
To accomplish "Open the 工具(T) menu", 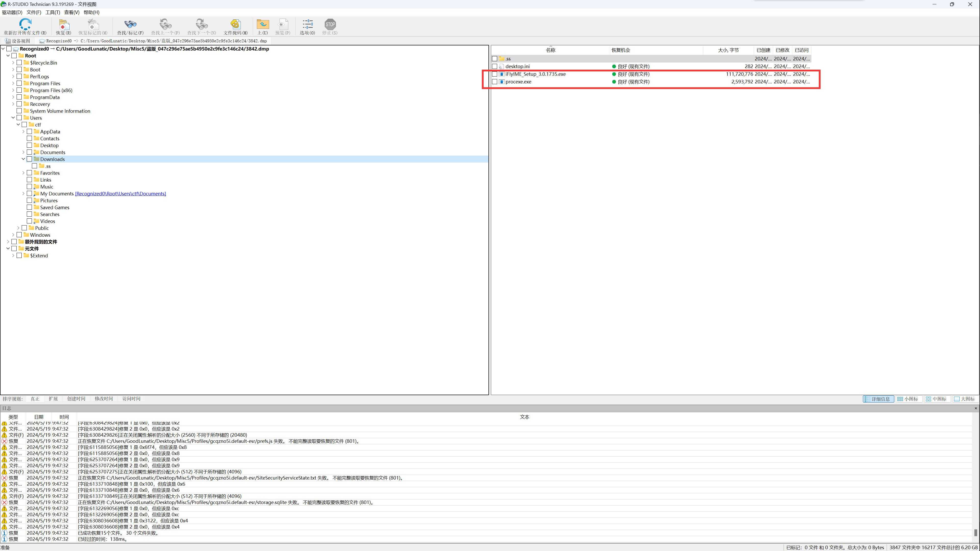I will tap(53, 12).
